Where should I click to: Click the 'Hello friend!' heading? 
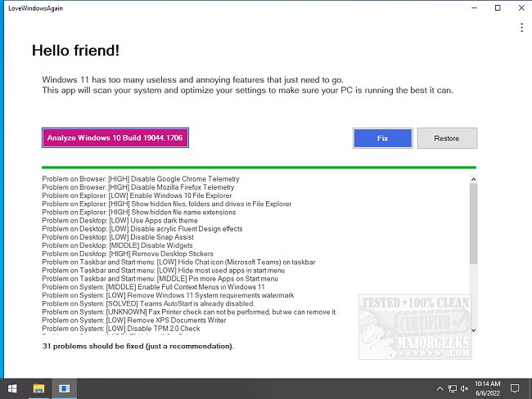tap(75, 51)
